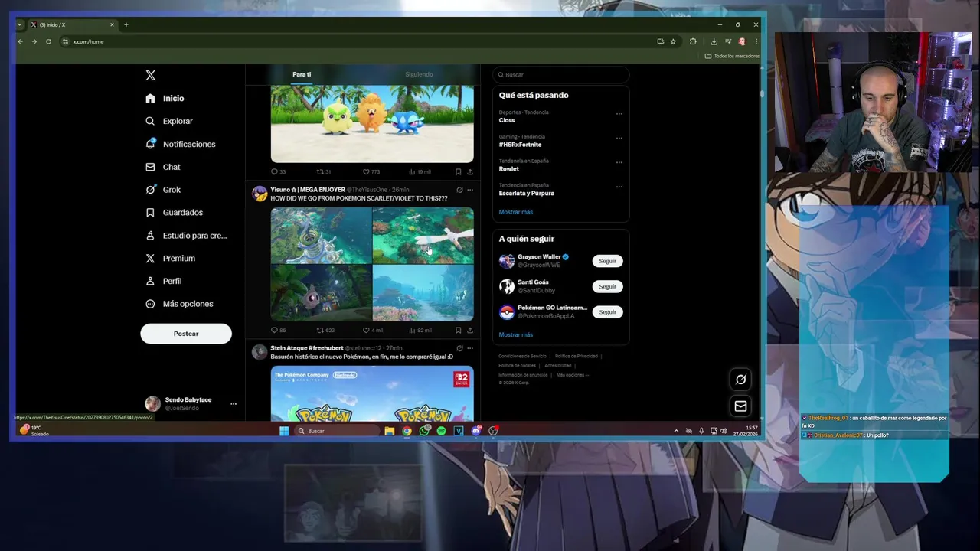Like the post with 773 likes
Image resolution: width=980 pixels, height=551 pixels.
pyautogui.click(x=371, y=172)
